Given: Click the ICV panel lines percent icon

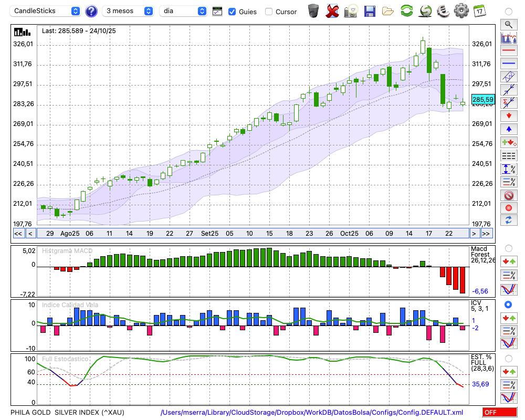Looking at the screenshot, I should click(x=509, y=331).
